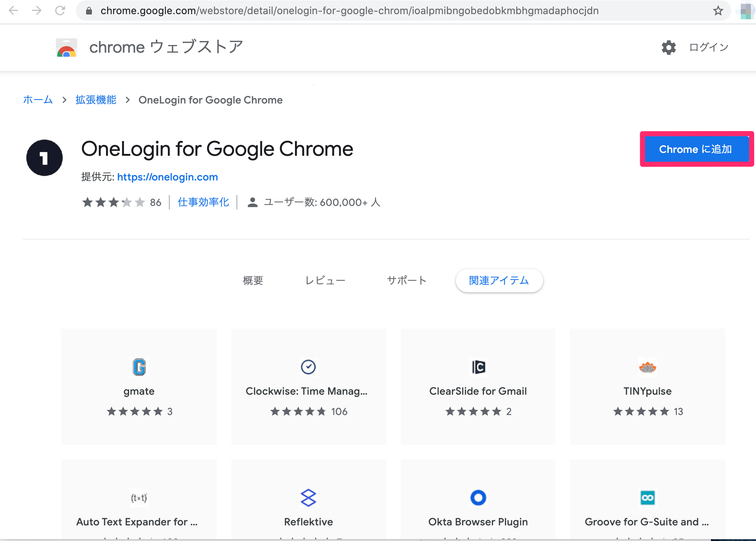Open Auto Text Expander for ... title
The height and width of the screenshot is (541, 756).
pyautogui.click(x=137, y=522)
